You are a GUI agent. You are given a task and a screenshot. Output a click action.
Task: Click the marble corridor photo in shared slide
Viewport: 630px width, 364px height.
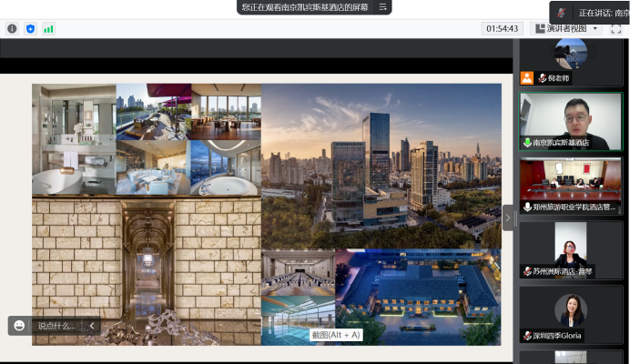coord(147,270)
